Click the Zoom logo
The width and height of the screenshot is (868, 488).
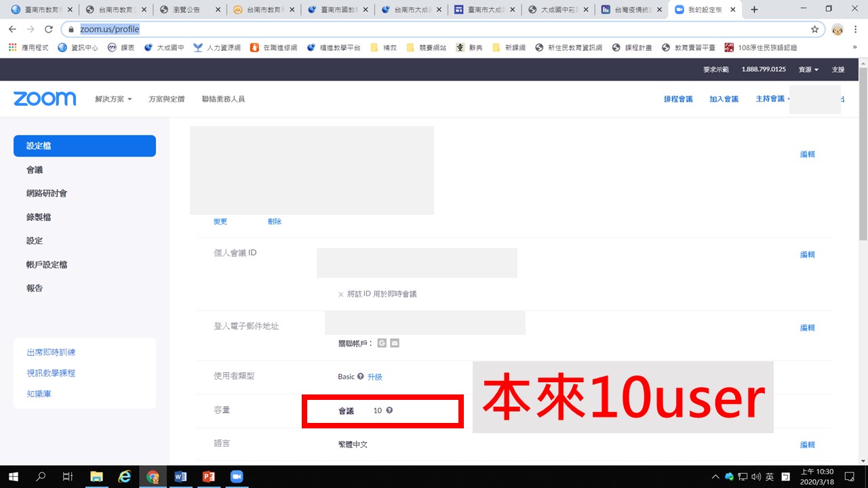[x=45, y=99]
